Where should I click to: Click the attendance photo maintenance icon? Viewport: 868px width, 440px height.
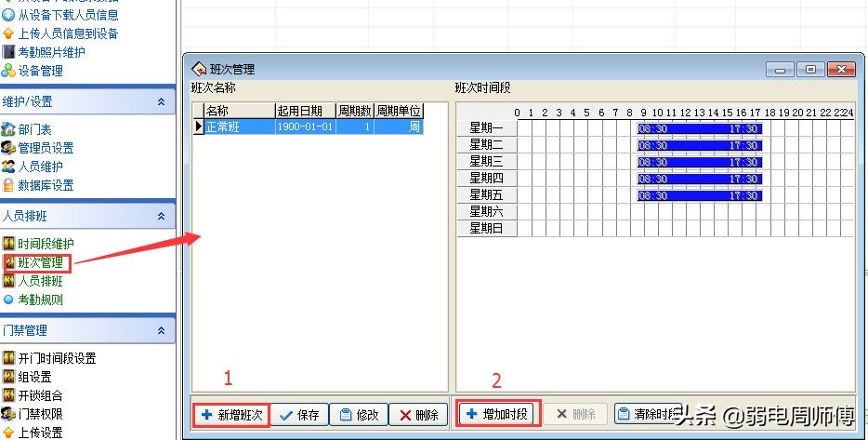[8, 52]
